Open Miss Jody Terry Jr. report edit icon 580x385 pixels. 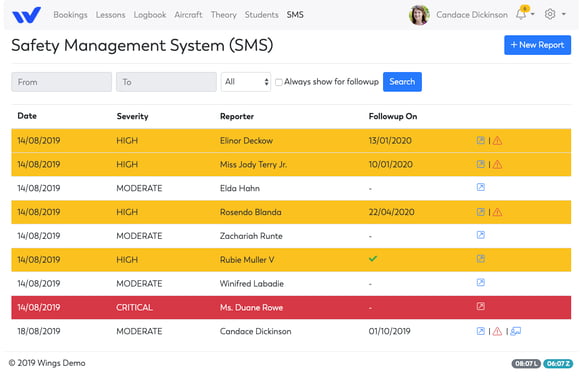click(x=480, y=164)
